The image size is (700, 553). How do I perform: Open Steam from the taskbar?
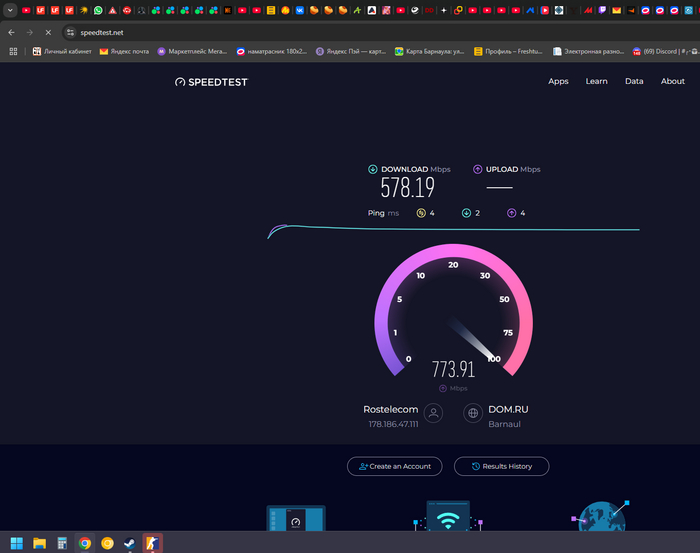click(x=129, y=543)
